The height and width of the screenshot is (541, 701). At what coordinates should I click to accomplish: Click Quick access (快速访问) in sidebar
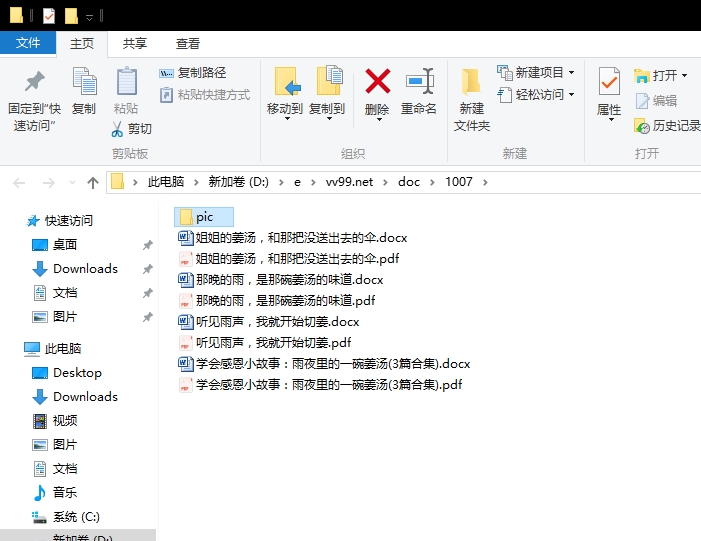click(x=59, y=221)
